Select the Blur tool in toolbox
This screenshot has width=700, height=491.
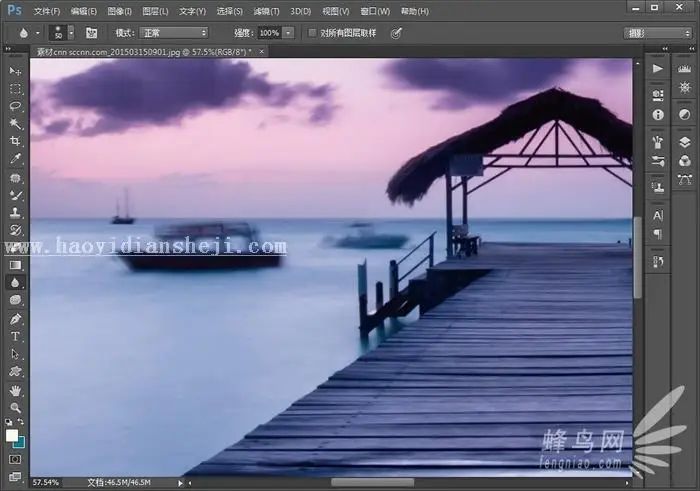pos(15,283)
